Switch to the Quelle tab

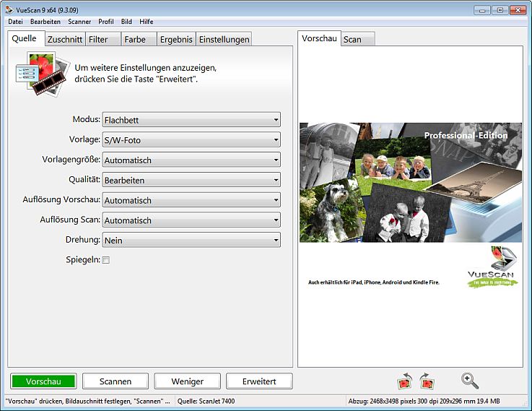click(x=27, y=38)
